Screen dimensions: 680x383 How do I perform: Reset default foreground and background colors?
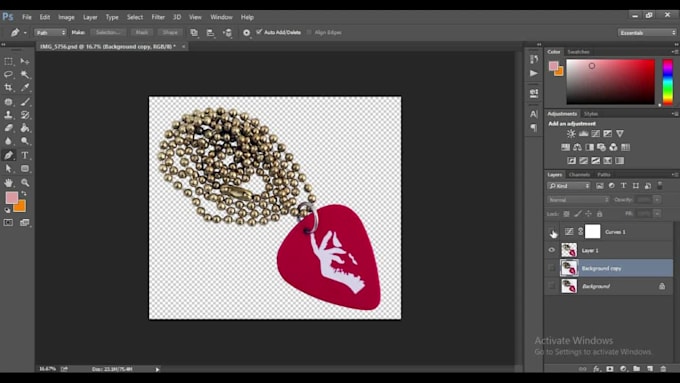click(7, 210)
